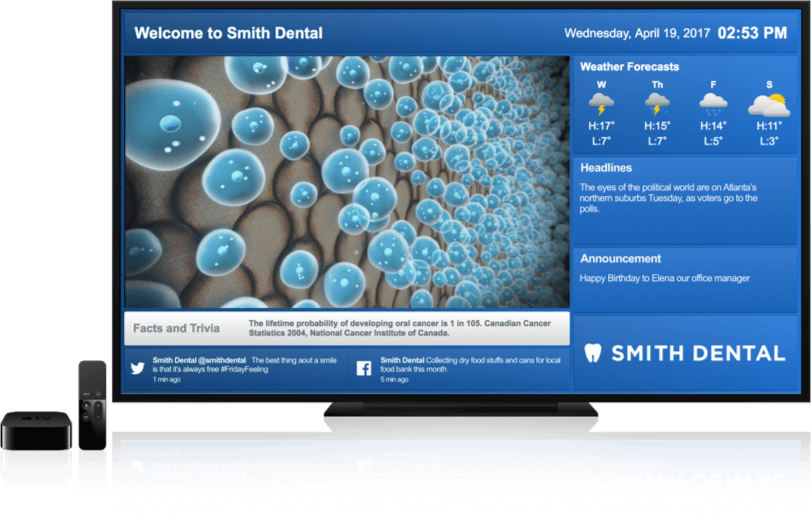Click Friday low 'L:5°'
This screenshot has height=515, width=811.
click(x=713, y=141)
